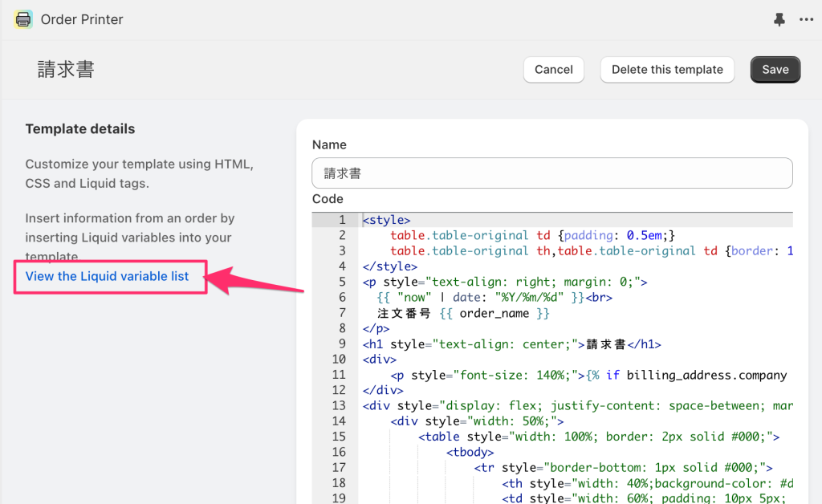Click the 請求書 page heading
This screenshot has width=822, height=504.
pyautogui.click(x=66, y=69)
